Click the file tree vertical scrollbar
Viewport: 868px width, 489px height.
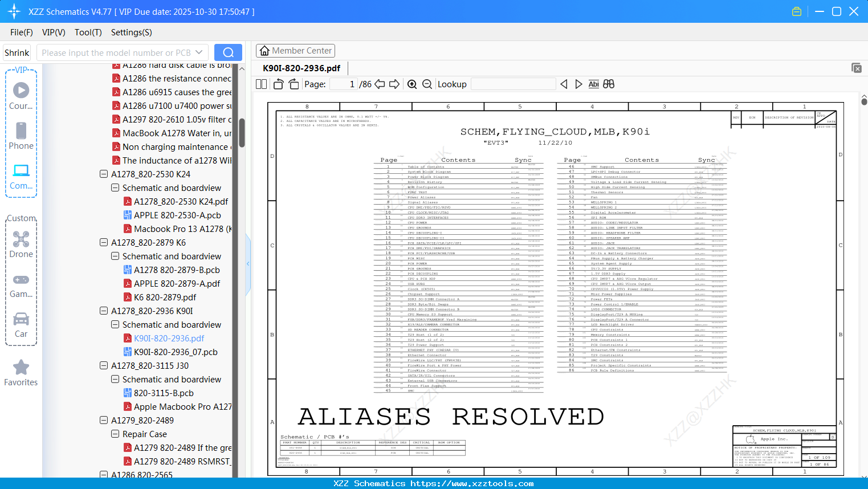coord(242,132)
